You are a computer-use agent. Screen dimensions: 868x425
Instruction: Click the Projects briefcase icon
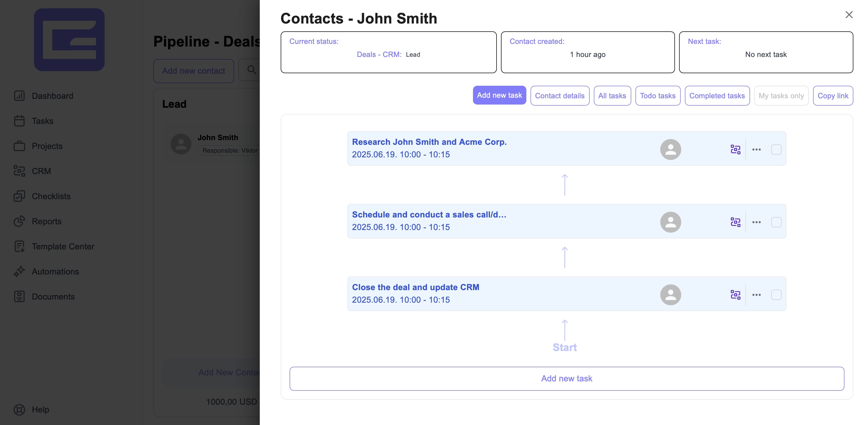point(19,146)
